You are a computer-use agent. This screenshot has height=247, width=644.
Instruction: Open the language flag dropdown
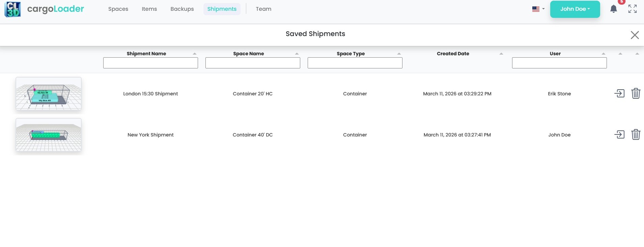click(538, 9)
